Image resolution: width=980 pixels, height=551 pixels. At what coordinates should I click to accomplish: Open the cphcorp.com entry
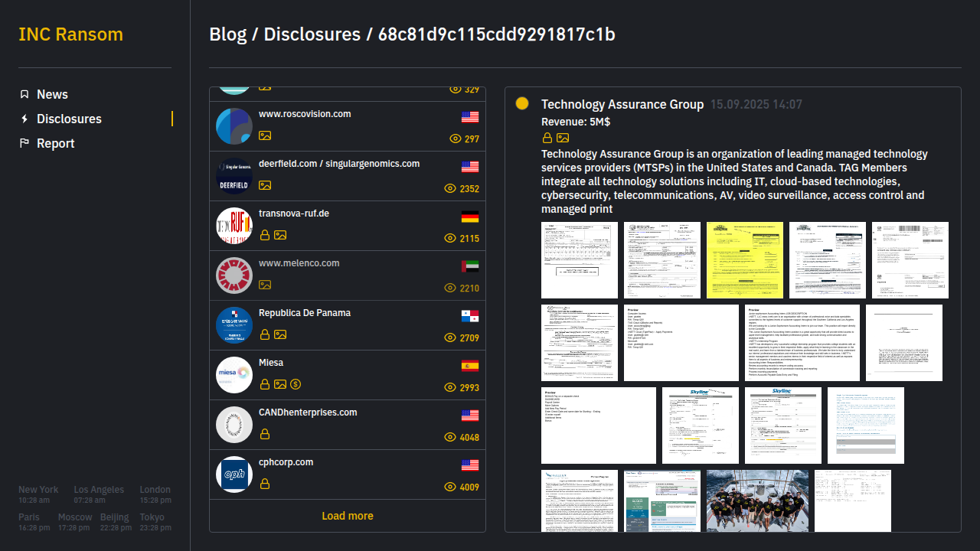click(x=348, y=474)
